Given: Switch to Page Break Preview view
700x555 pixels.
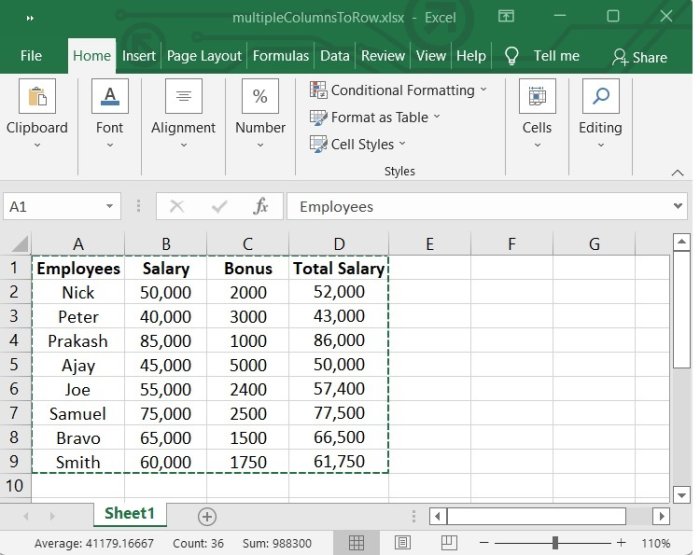Looking at the screenshot, I should point(447,543).
